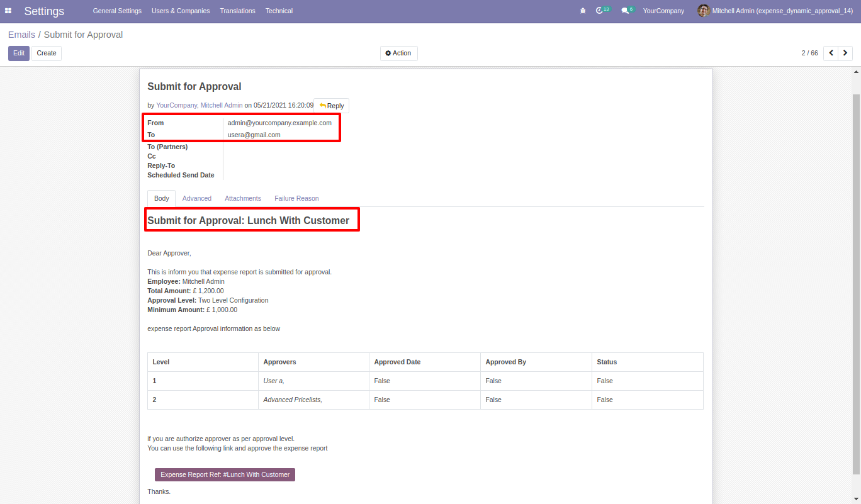Switch to the Body tab
The image size is (861, 504).
162,198
